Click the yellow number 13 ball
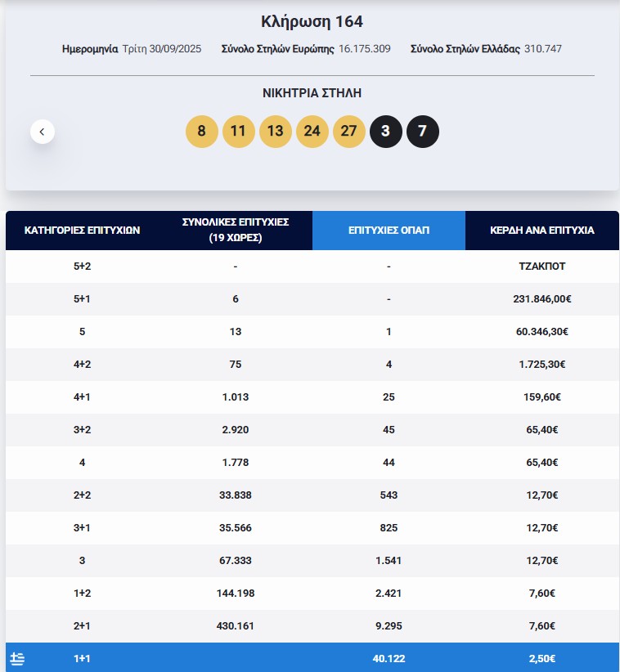Viewport: 620px width, 672px height. pyautogui.click(x=275, y=131)
